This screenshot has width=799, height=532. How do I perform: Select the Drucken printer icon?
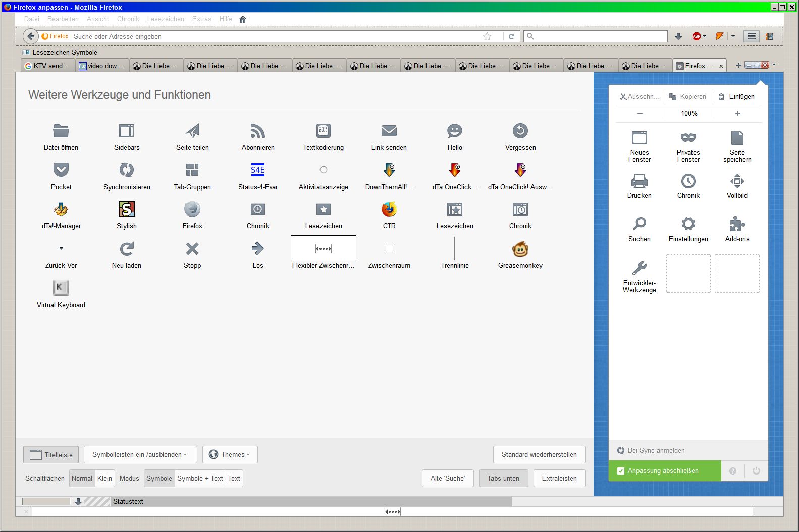click(x=640, y=181)
